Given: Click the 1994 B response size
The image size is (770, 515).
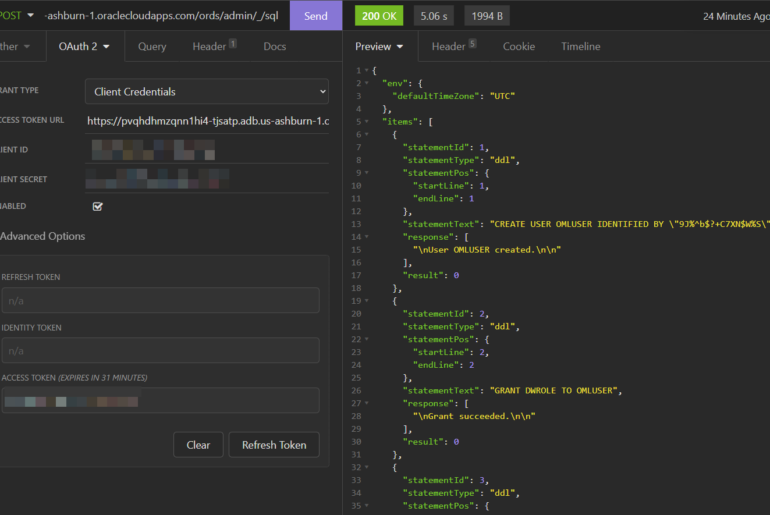Looking at the screenshot, I should (x=487, y=16).
